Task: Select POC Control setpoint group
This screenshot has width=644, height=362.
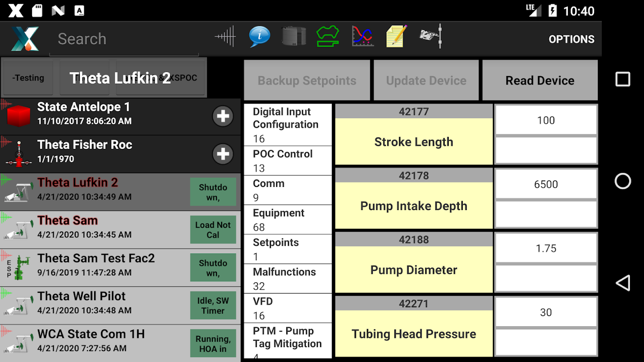Action: pyautogui.click(x=288, y=161)
